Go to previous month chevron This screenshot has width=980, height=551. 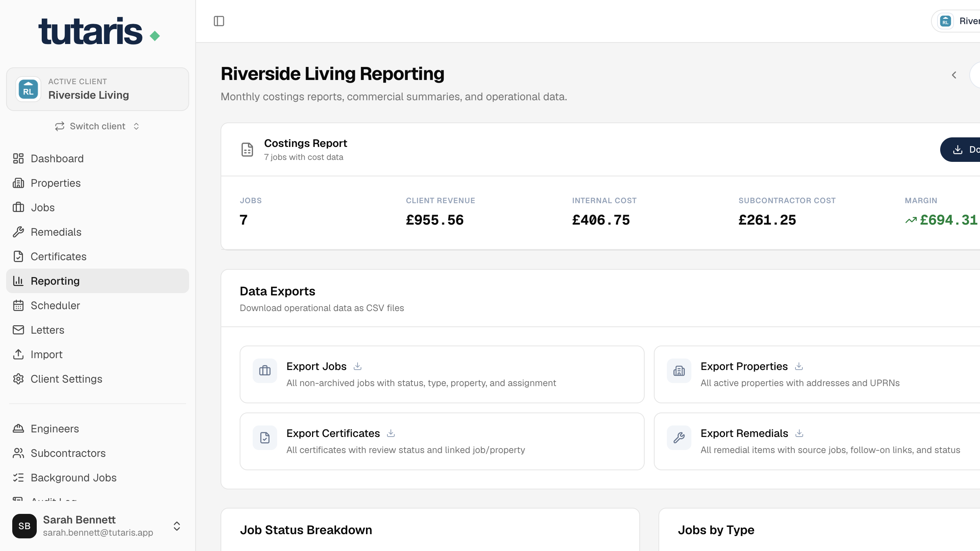click(x=954, y=75)
